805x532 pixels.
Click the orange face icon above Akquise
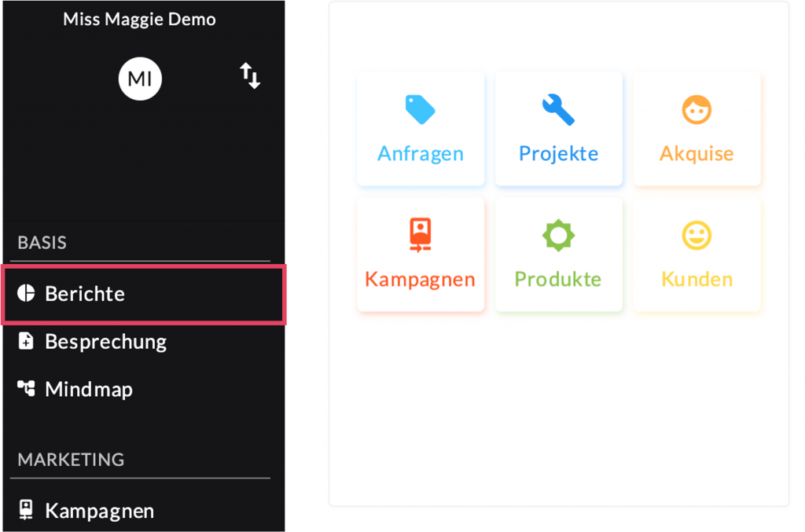[x=697, y=110]
